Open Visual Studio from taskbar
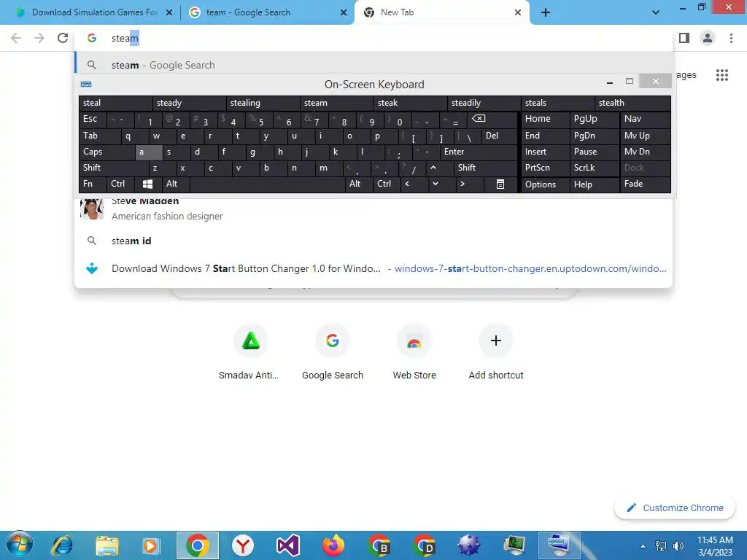747x560 pixels. [x=287, y=545]
